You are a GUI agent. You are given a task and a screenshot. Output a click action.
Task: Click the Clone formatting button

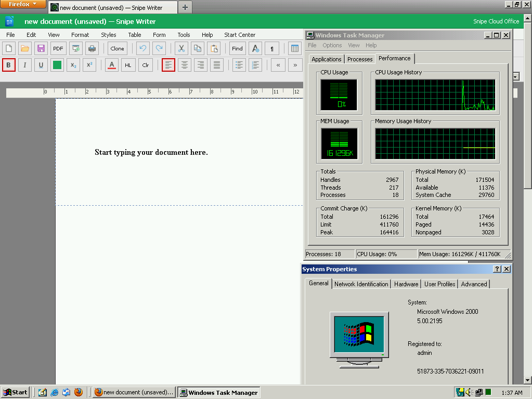coord(118,48)
